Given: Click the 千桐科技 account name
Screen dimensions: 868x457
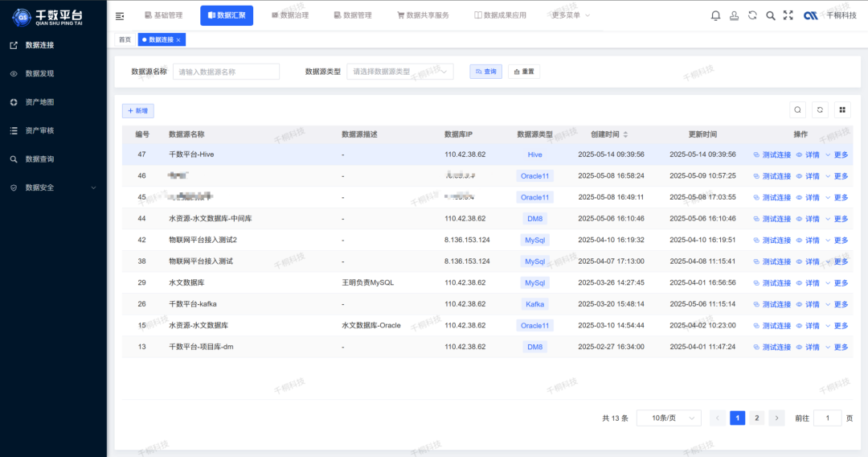Looking at the screenshot, I should pyautogui.click(x=841, y=15).
